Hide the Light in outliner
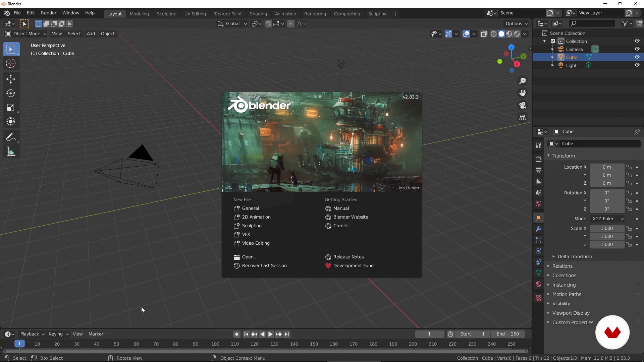The width and height of the screenshot is (644, 362). coord(637,65)
